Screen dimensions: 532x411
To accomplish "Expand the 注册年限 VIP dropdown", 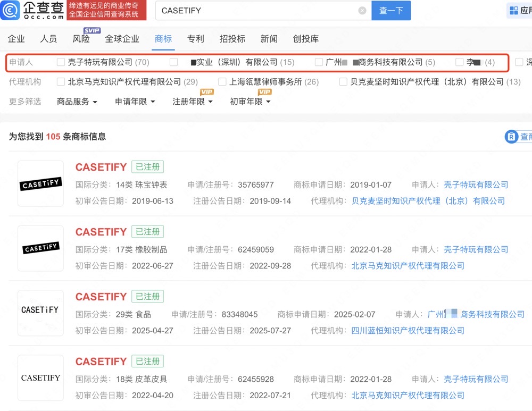I will [193, 102].
